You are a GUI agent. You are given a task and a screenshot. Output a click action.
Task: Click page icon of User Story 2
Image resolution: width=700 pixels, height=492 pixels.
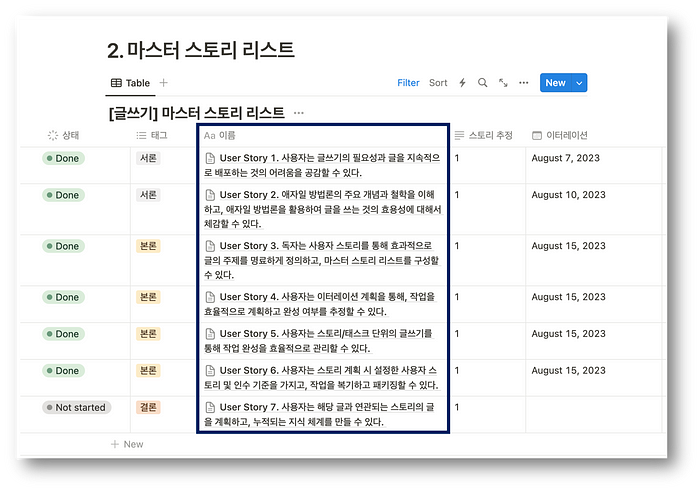pos(210,195)
